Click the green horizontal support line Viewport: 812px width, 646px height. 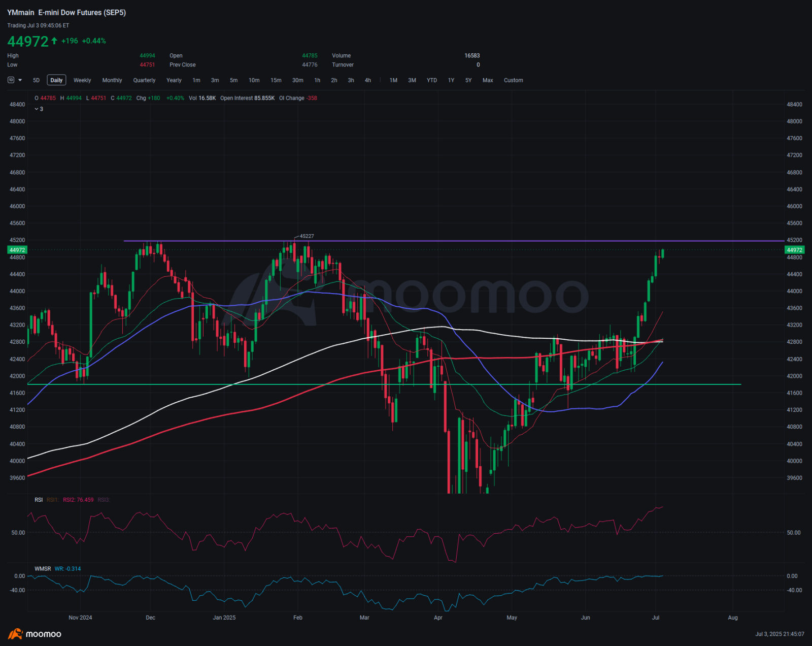click(384, 384)
